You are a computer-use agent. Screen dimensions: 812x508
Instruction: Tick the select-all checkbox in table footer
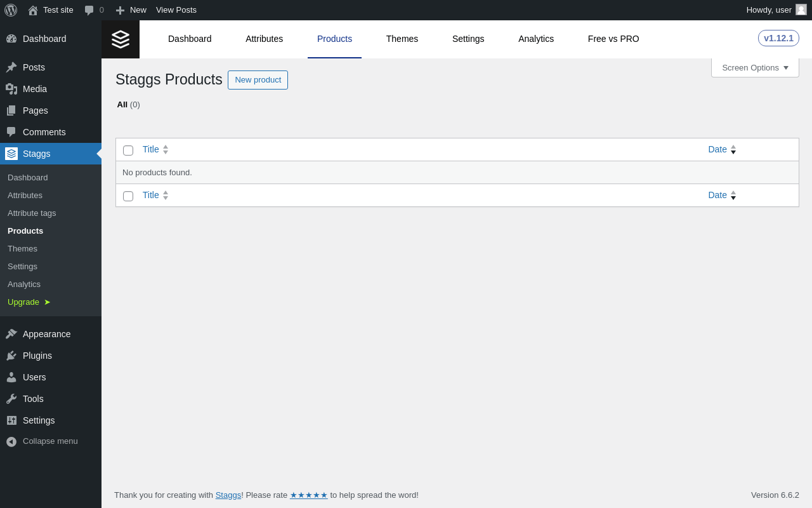pos(128,196)
